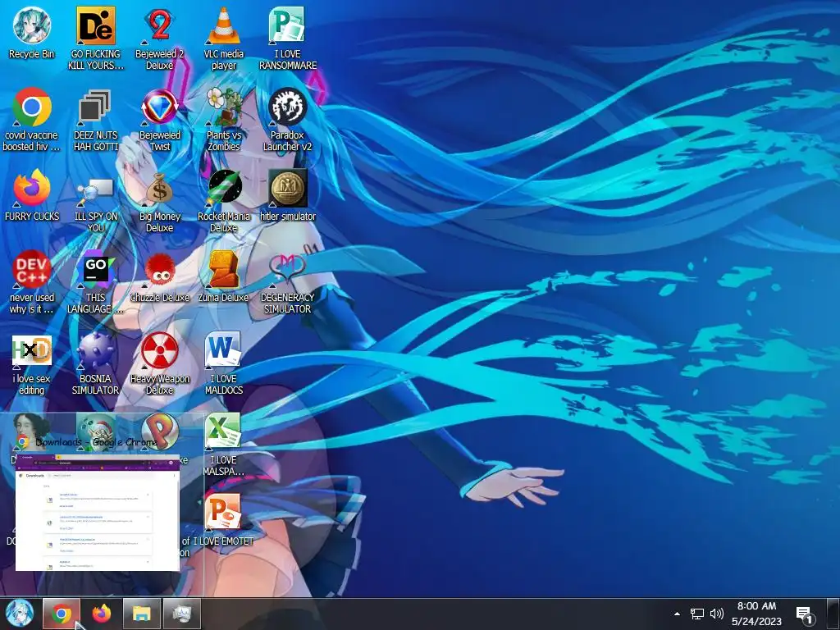Select the BOSNIA SIMULATOR mine icon shortcut
Image resolution: width=840 pixels, height=630 pixels.
tap(95, 363)
